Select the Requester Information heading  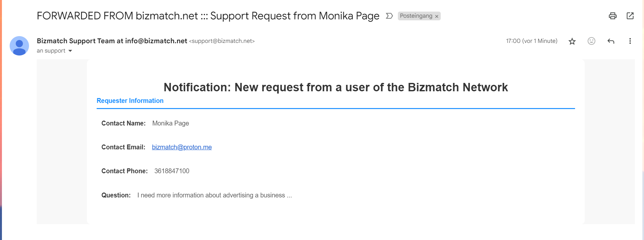pos(130,101)
